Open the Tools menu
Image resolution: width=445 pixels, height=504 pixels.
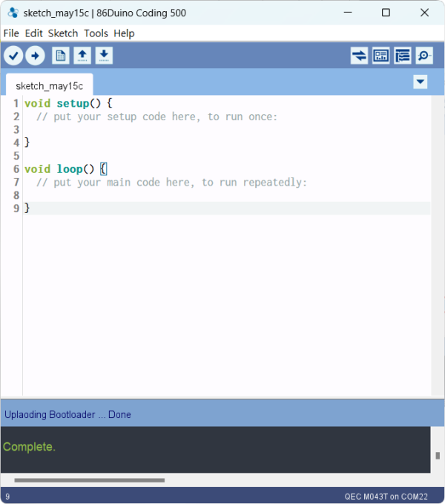point(96,33)
